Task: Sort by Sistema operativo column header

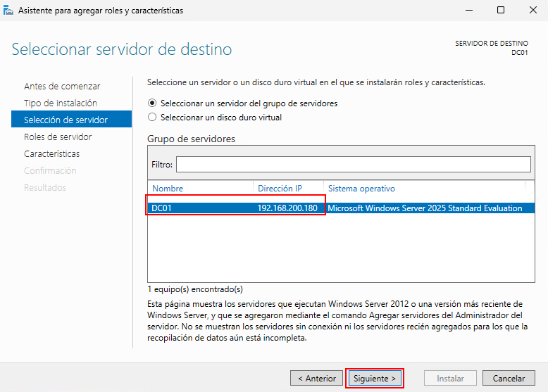Action: (361, 189)
